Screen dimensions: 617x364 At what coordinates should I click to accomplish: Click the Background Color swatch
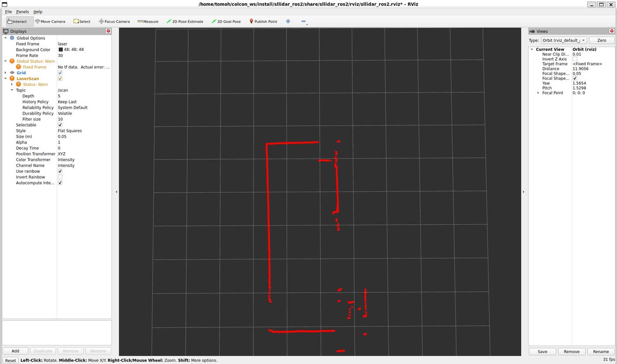coord(60,50)
